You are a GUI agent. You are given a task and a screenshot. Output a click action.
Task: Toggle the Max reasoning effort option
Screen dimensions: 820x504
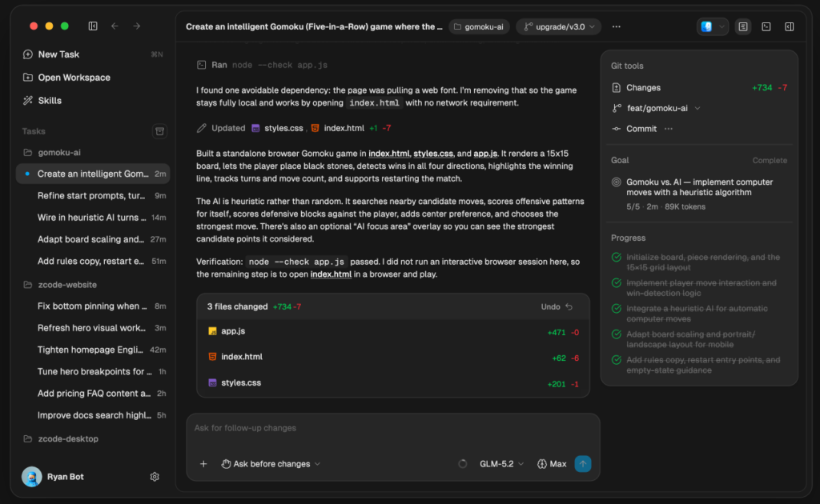click(x=552, y=464)
